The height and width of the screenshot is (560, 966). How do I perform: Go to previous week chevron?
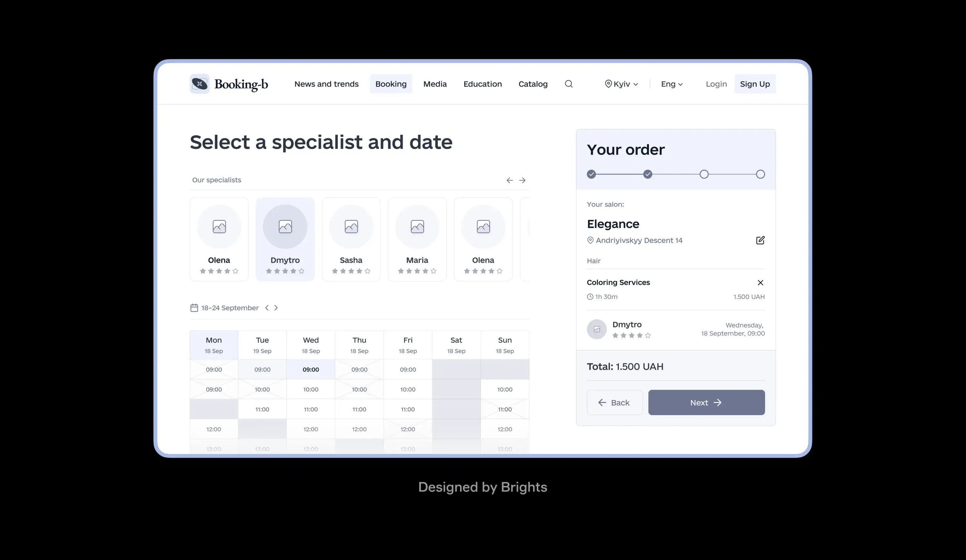(267, 308)
